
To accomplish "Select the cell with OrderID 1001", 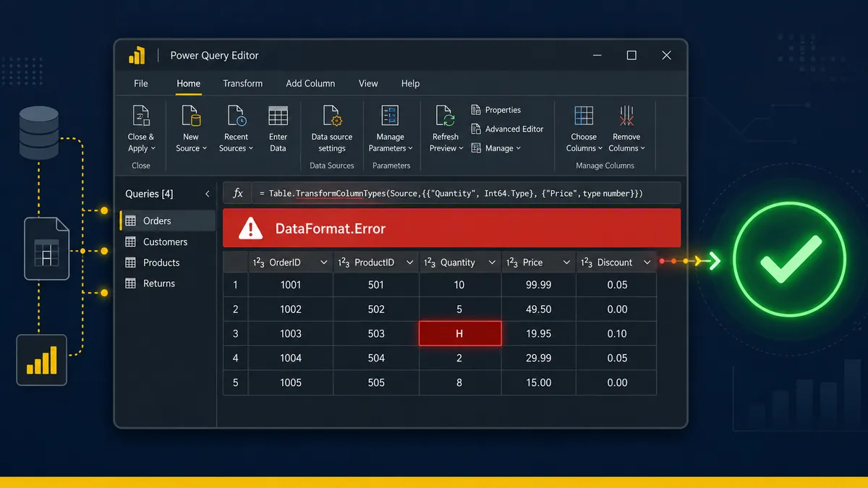I will click(291, 285).
